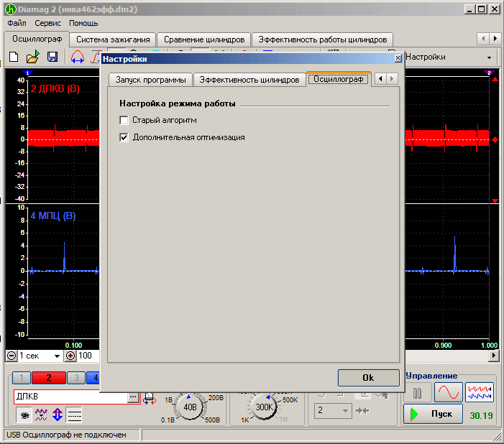Click the 2 ДПКВ (В) channel label
This screenshot has width=504, height=444.
(55, 89)
